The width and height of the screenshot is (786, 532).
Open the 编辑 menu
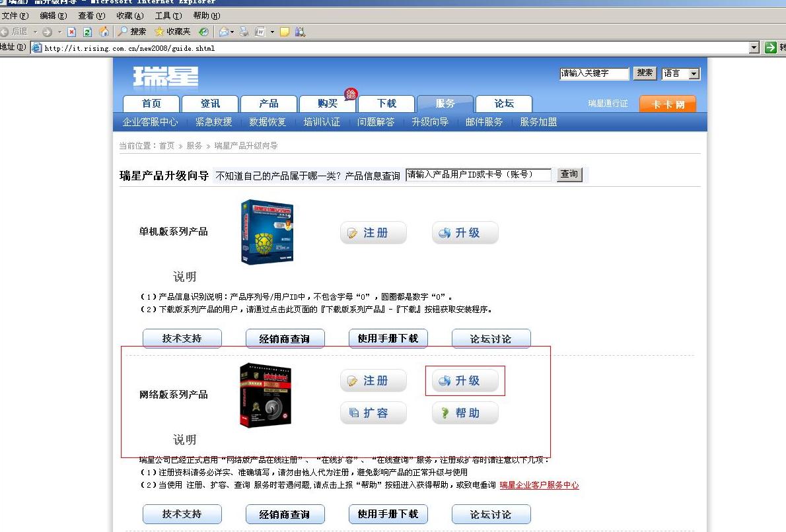click(53, 16)
